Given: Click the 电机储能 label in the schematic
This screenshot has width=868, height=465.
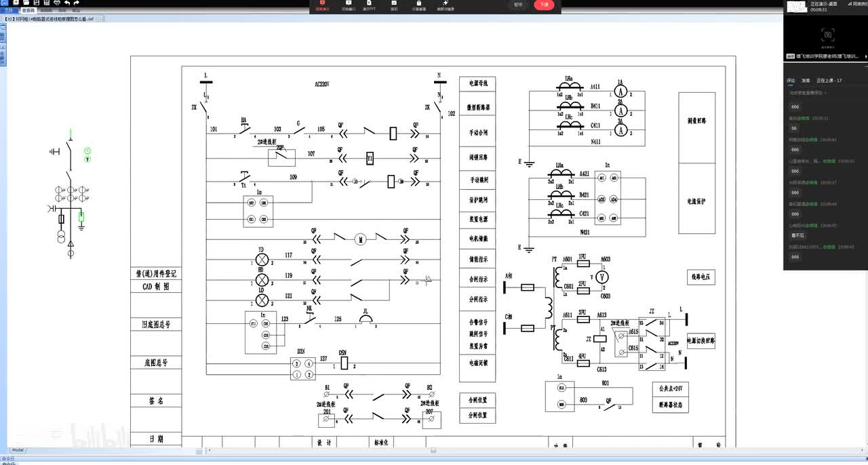Looking at the screenshot, I should click(478, 239).
